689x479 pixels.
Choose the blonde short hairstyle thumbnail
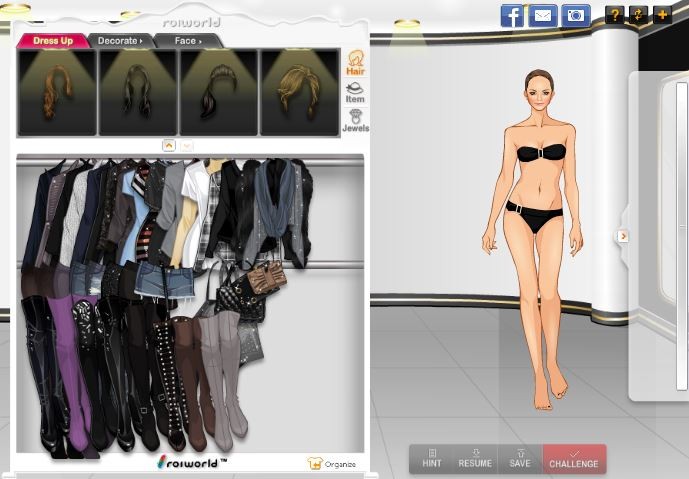[299, 92]
